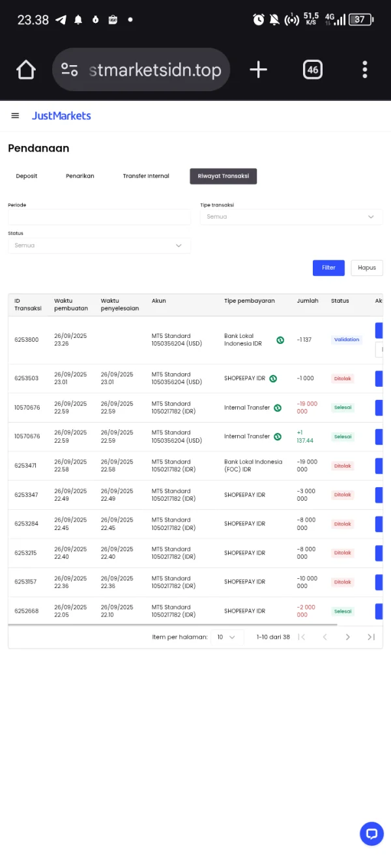The height and width of the screenshot is (868, 391).
Task: Tap site info icon in address bar
Action: (x=70, y=70)
